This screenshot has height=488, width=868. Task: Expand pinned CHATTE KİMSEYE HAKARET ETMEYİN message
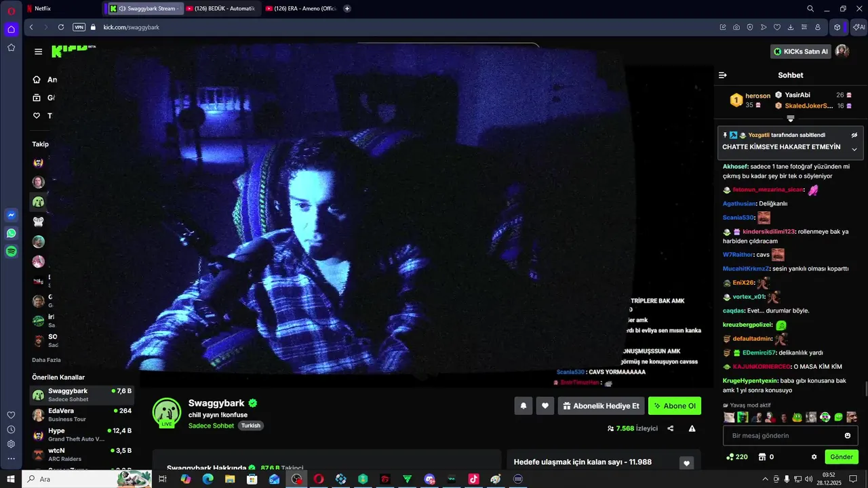854,150
